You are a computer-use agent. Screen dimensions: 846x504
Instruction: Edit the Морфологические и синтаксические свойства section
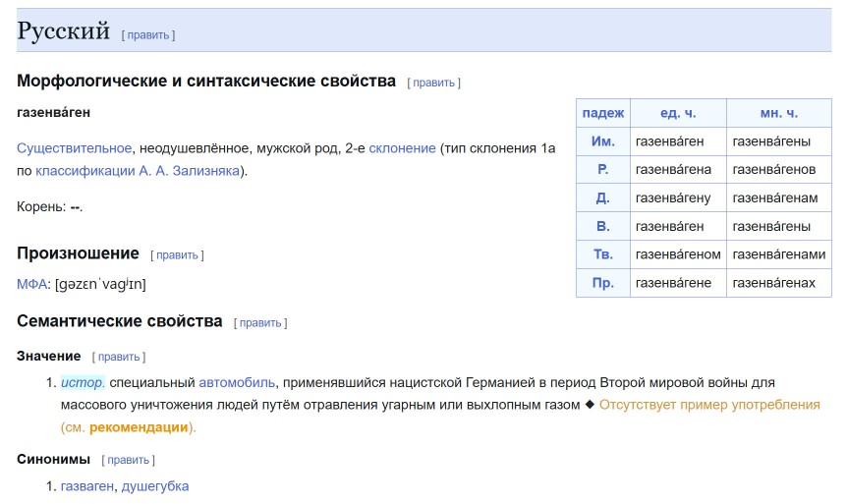point(433,83)
